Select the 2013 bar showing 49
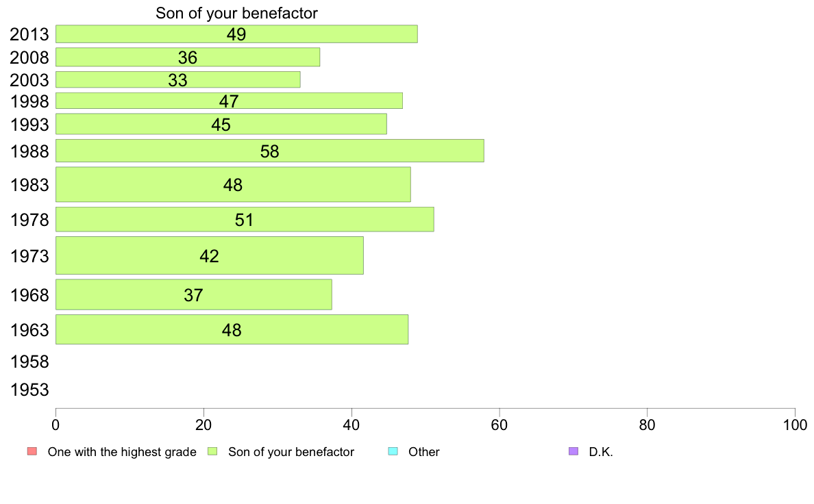This screenshot has height=504, width=814. click(x=236, y=34)
